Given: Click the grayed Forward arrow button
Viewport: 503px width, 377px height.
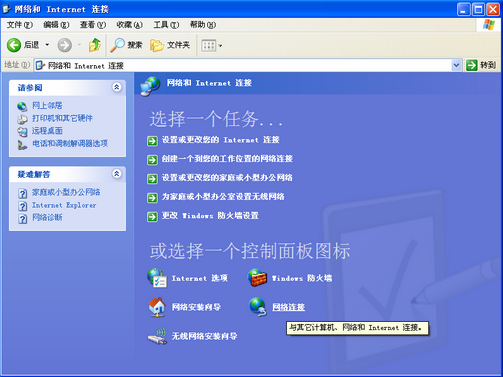Looking at the screenshot, I should click(65, 45).
